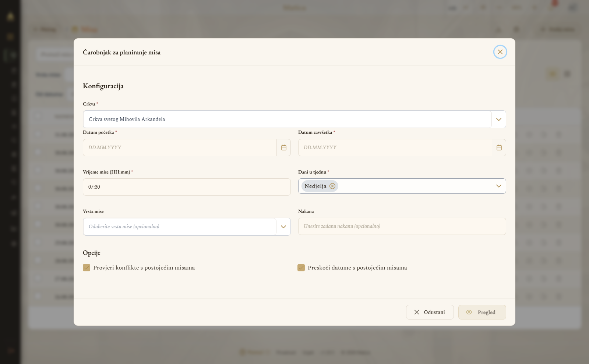Screen dimensions: 589x364
Task: Remove the Nedjelja day chip
Action: pos(332,186)
